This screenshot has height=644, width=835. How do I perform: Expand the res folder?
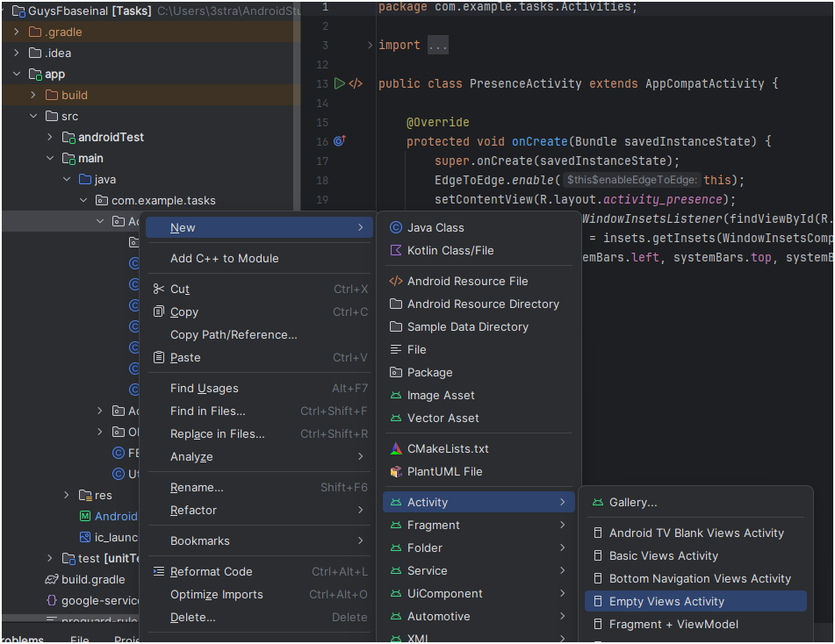point(66,496)
